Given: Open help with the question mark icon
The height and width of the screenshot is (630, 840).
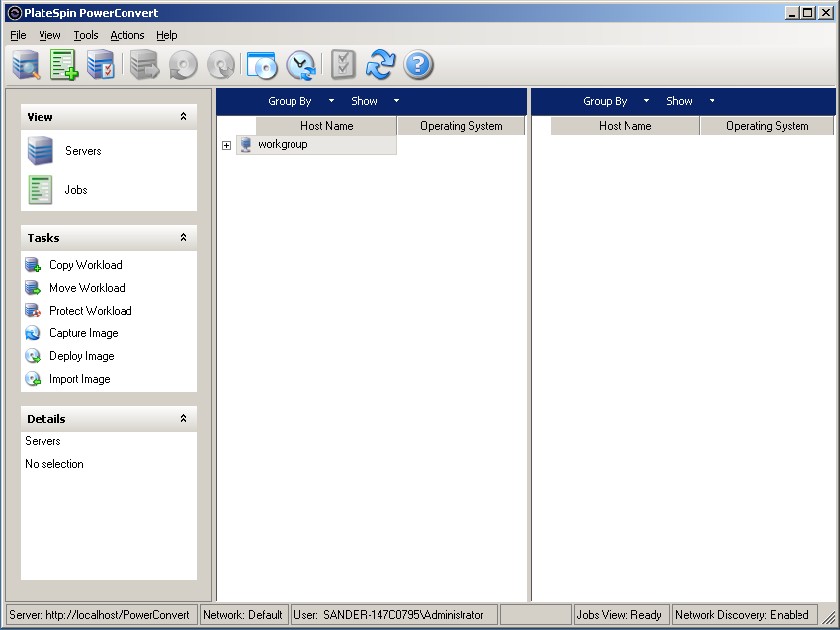Looking at the screenshot, I should point(418,65).
